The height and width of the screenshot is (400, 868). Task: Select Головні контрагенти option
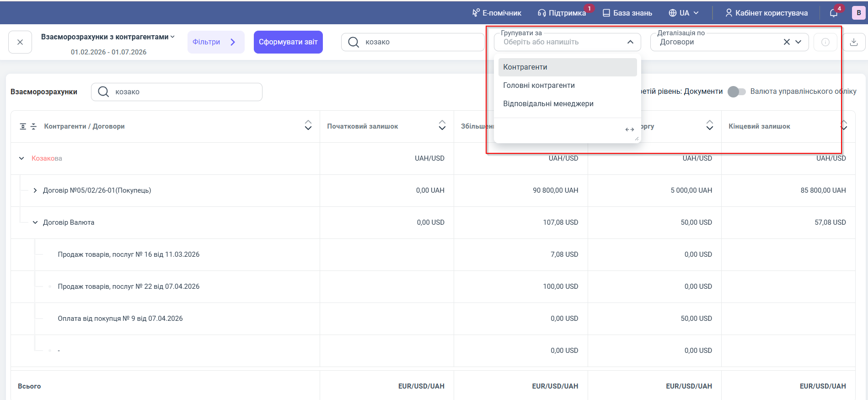pyautogui.click(x=568, y=85)
